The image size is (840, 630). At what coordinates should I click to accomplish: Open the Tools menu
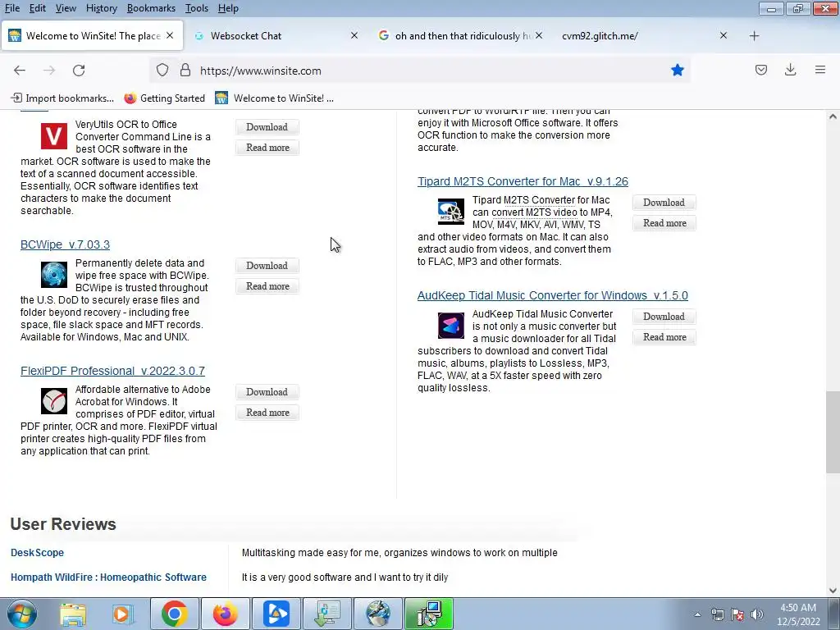(x=197, y=8)
